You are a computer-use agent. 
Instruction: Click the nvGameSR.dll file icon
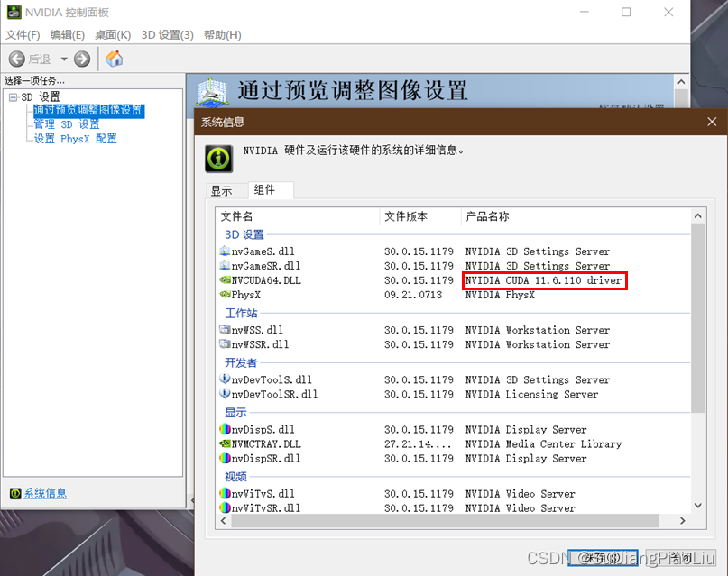(x=225, y=266)
